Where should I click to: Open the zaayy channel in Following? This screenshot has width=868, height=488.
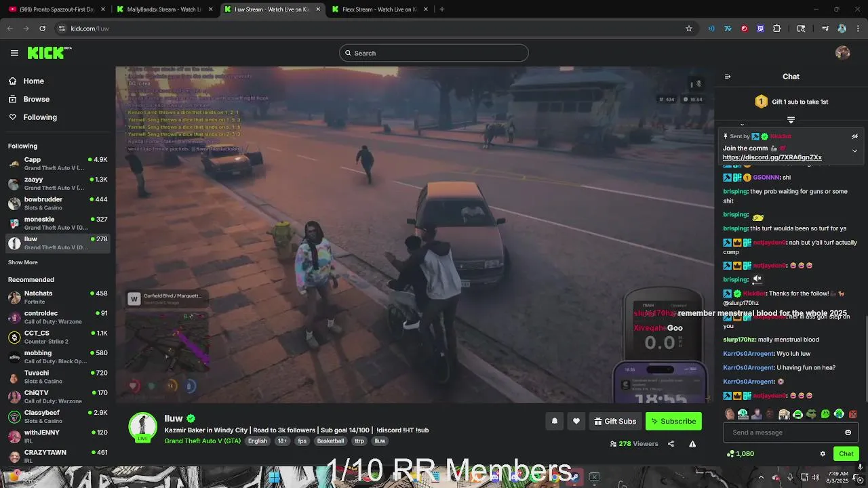point(57,183)
